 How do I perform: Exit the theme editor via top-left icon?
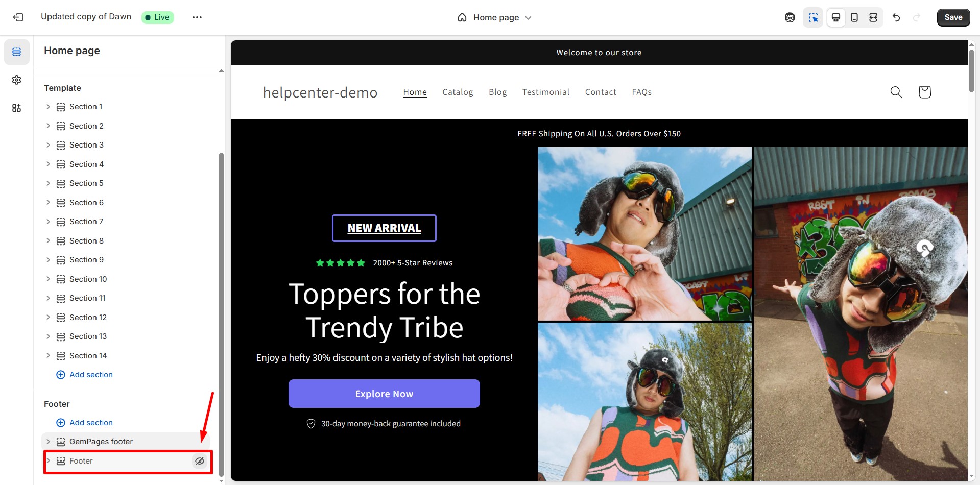click(18, 17)
